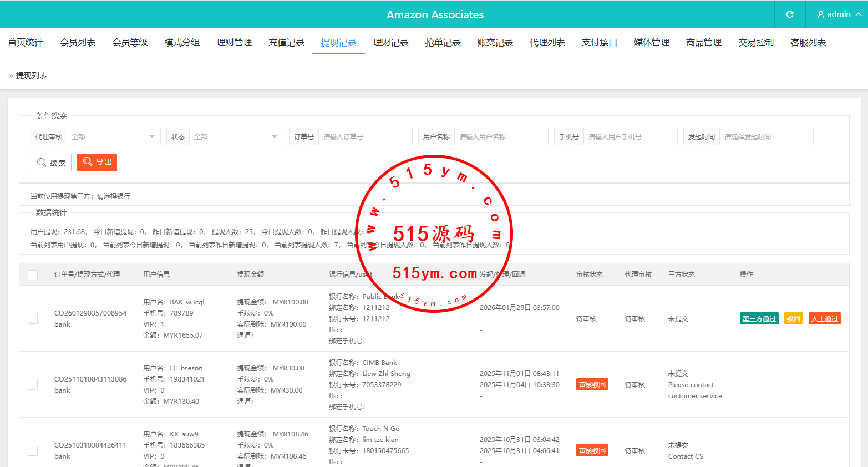Expand the admin account menu arrow

coord(859,14)
